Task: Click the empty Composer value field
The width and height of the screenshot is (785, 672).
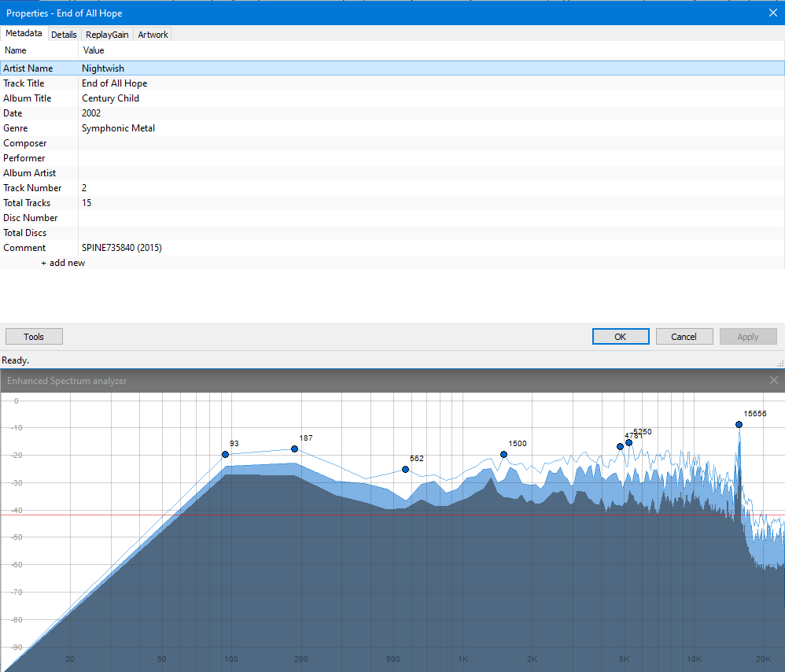Action: click(x=431, y=143)
